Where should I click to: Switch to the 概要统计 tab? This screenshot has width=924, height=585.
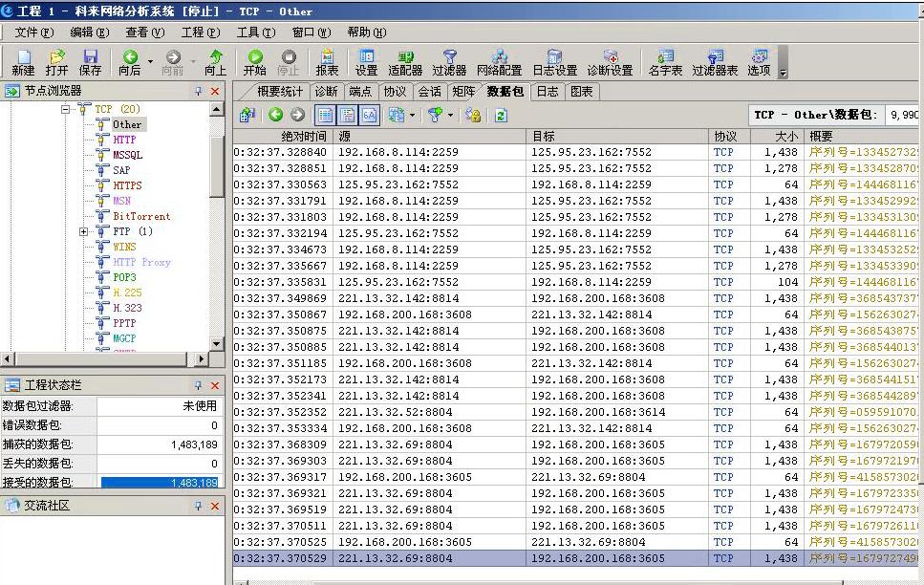[x=279, y=92]
